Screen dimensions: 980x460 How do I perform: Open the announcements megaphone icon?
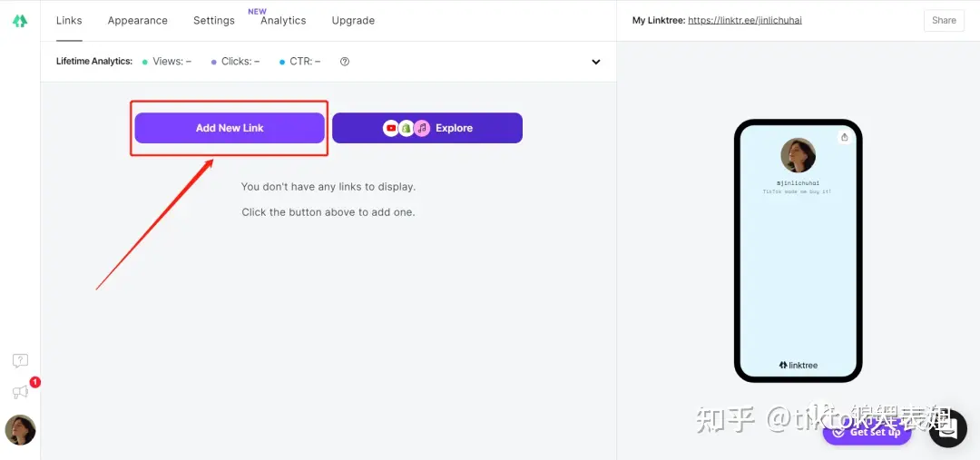click(20, 393)
